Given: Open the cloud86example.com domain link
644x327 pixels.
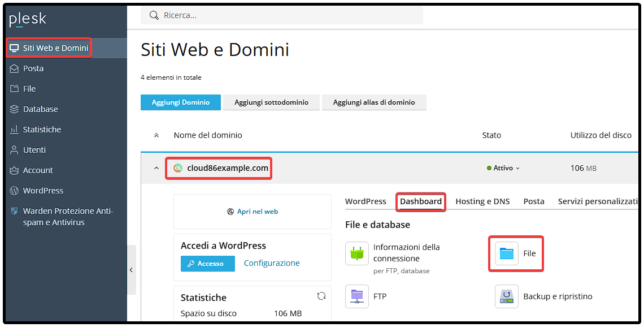Looking at the screenshot, I should click(x=228, y=168).
